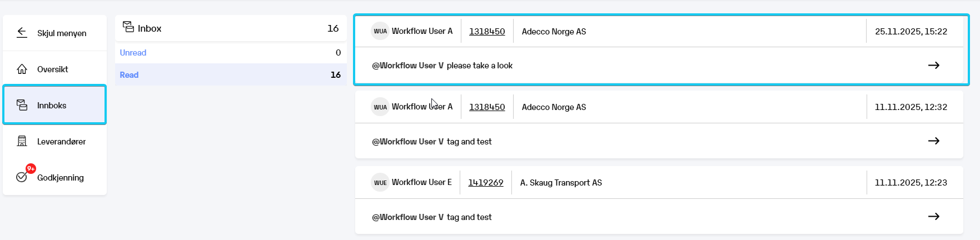Click '@Workflow User V please take a look' text
This screenshot has height=240, width=980.
click(442, 65)
